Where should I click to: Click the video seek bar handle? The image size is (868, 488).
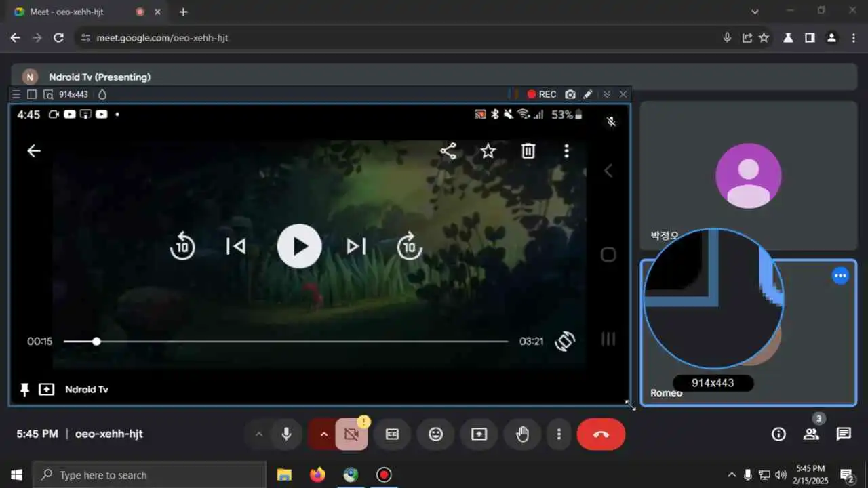click(x=96, y=342)
